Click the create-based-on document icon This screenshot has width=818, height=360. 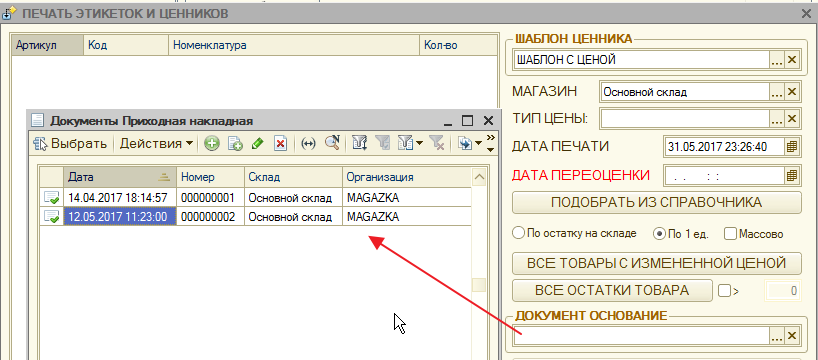[464, 143]
